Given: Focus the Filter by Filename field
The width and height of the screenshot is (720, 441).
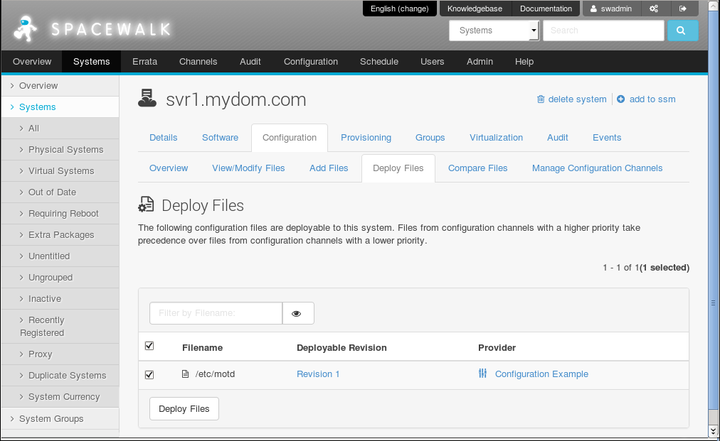Looking at the screenshot, I should click(216, 313).
